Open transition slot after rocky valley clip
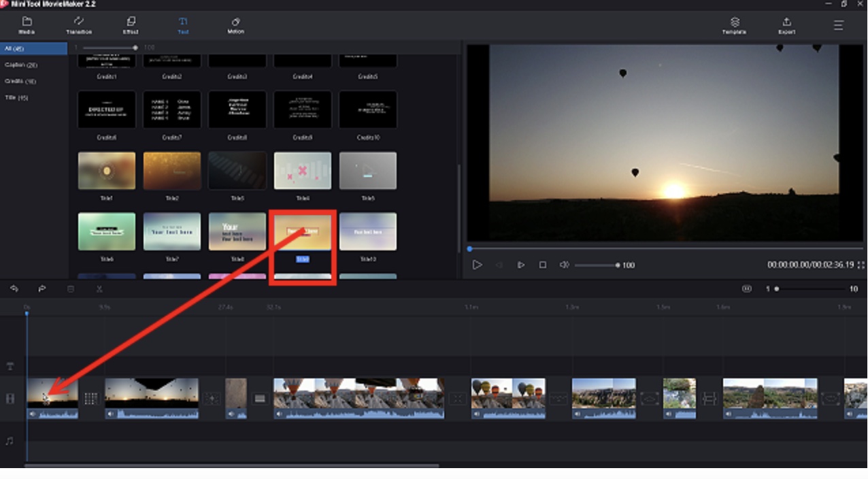This screenshot has height=479, width=868. 650,399
